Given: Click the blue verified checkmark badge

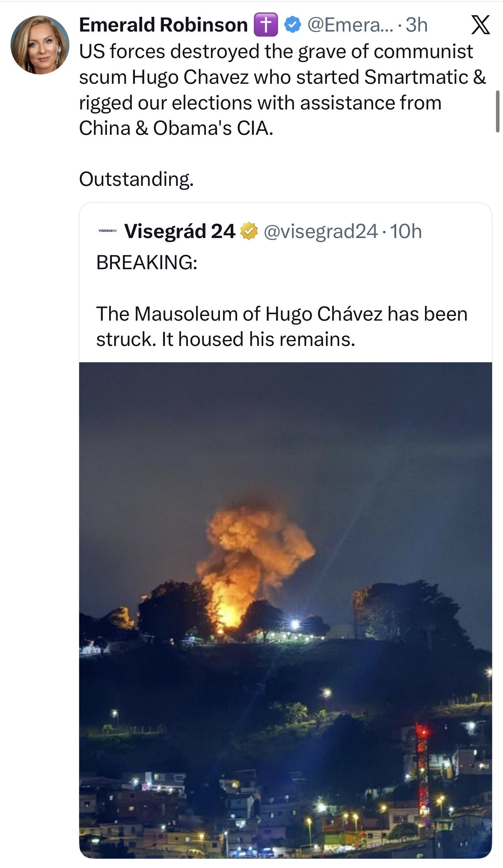Looking at the screenshot, I should (292, 25).
